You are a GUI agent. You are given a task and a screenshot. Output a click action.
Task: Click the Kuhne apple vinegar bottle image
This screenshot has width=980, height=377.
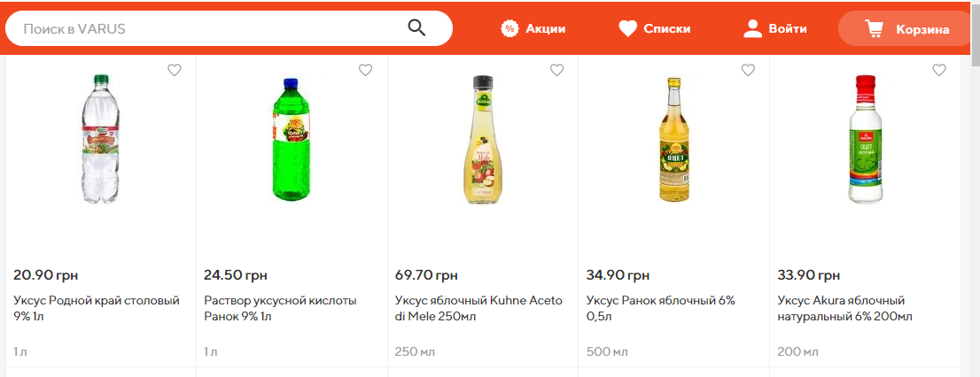pos(480,140)
